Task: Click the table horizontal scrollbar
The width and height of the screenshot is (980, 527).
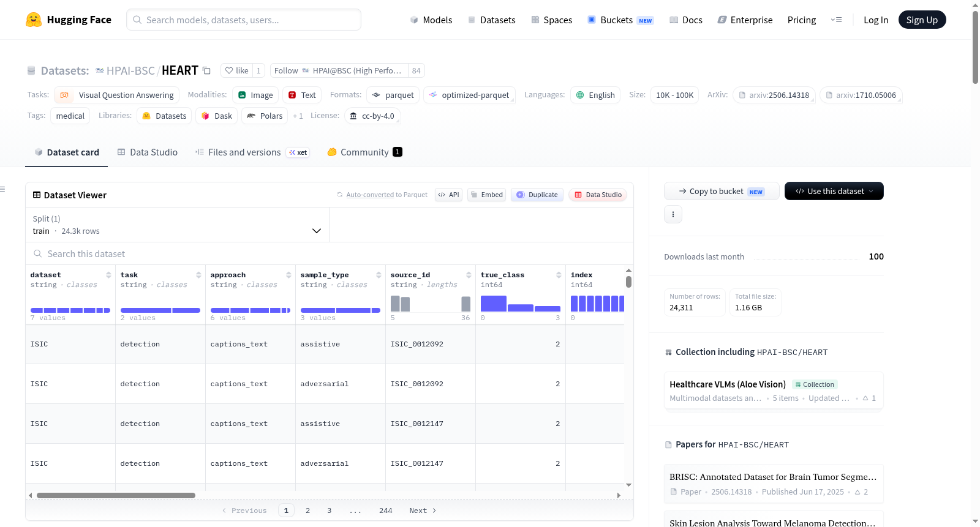Action: coord(116,495)
